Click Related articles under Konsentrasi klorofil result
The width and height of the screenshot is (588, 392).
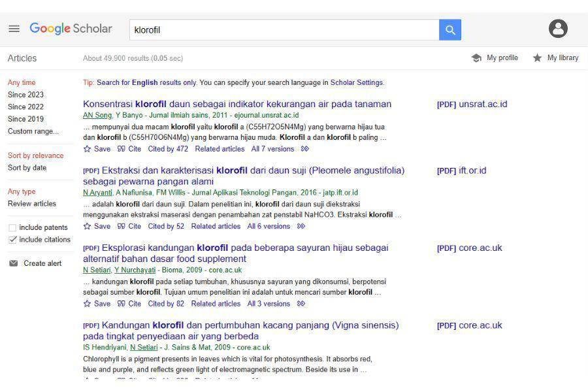click(220, 149)
